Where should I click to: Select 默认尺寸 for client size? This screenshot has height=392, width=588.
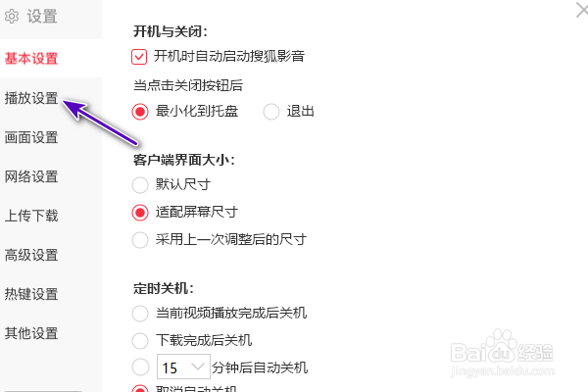(x=139, y=184)
